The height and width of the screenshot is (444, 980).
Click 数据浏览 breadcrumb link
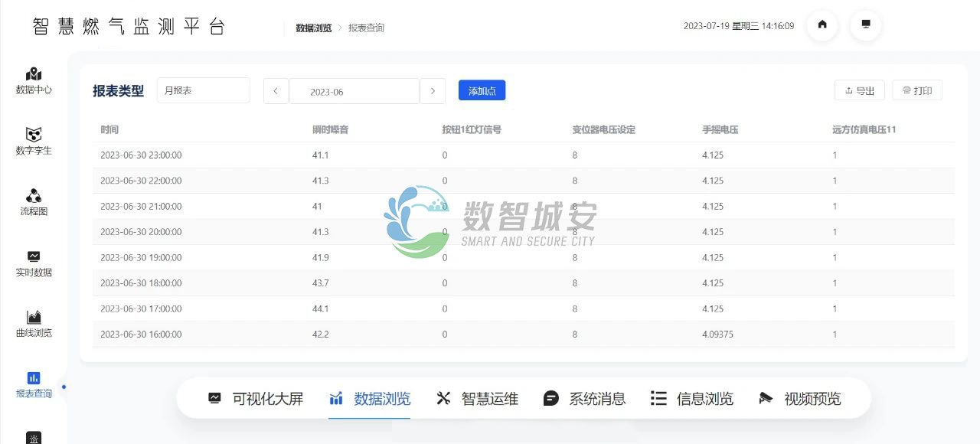point(314,28)
